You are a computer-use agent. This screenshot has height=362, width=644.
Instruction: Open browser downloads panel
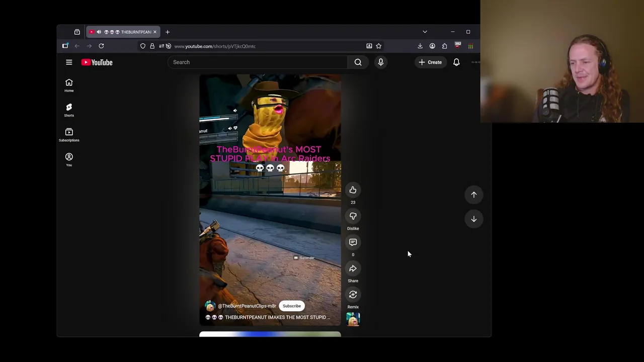[x=420, y=46]
